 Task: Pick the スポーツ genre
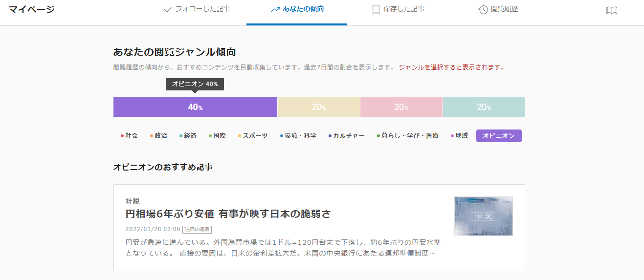point(255,136)
